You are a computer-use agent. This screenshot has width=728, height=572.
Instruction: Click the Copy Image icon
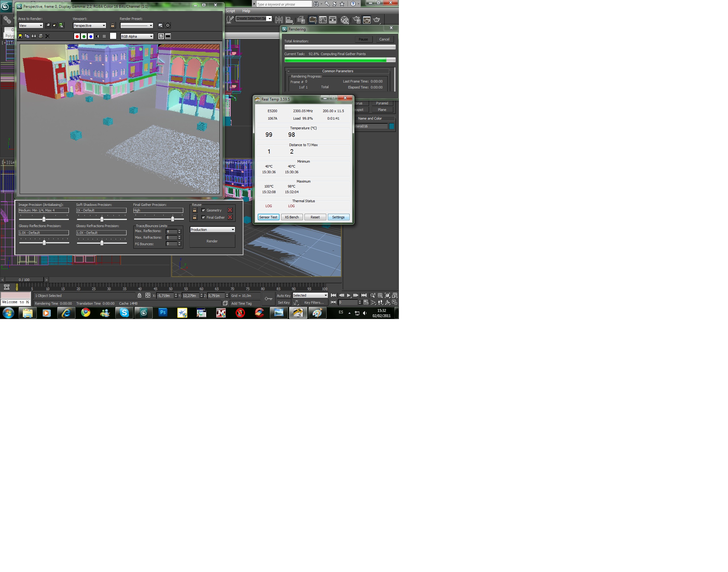27,36
